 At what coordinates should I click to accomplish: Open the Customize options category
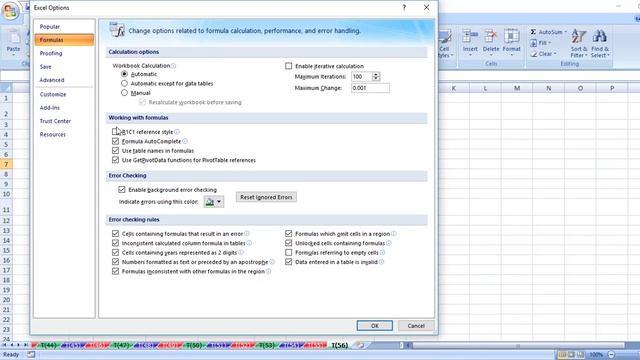pyautogui.click(x=53, y=94)
